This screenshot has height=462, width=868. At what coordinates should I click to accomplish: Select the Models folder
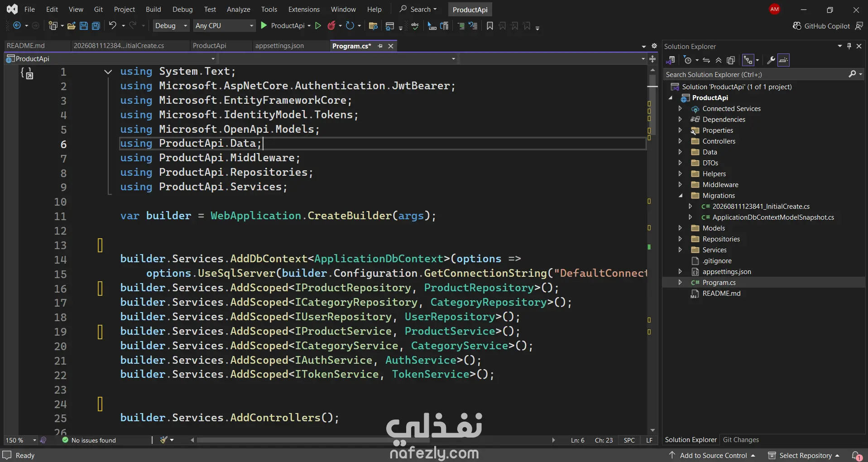tap(714, 228)
